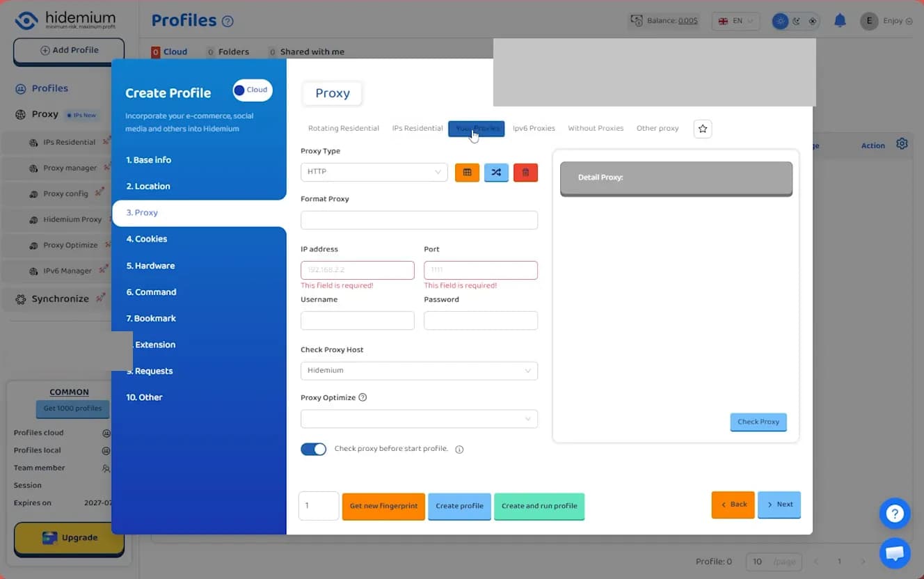
Task: Open the help question bubble at bottom right
Action: pos(895,514)
